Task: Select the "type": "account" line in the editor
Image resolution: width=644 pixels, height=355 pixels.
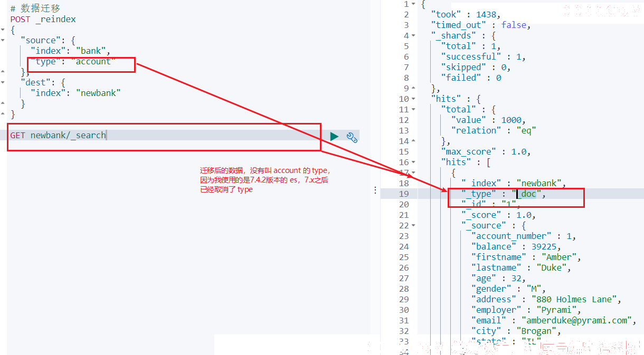Action: click(73, 61)
